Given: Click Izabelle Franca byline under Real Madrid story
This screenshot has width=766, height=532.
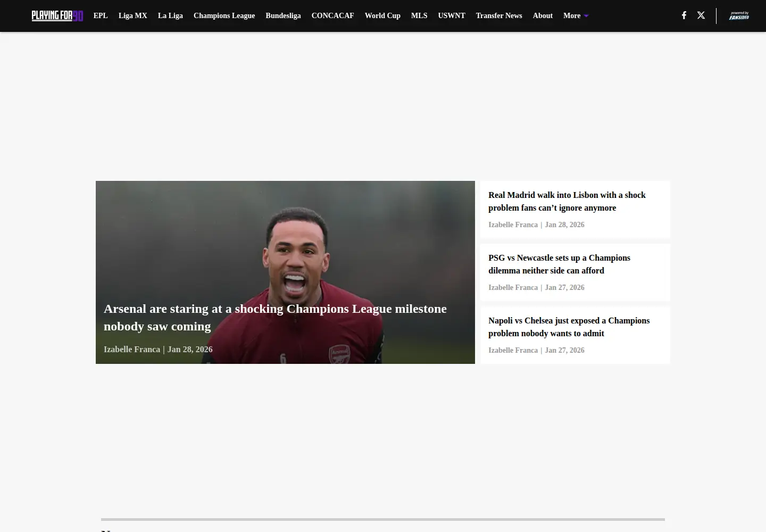Looking at the screenshot, I should (x=513, y=225).
